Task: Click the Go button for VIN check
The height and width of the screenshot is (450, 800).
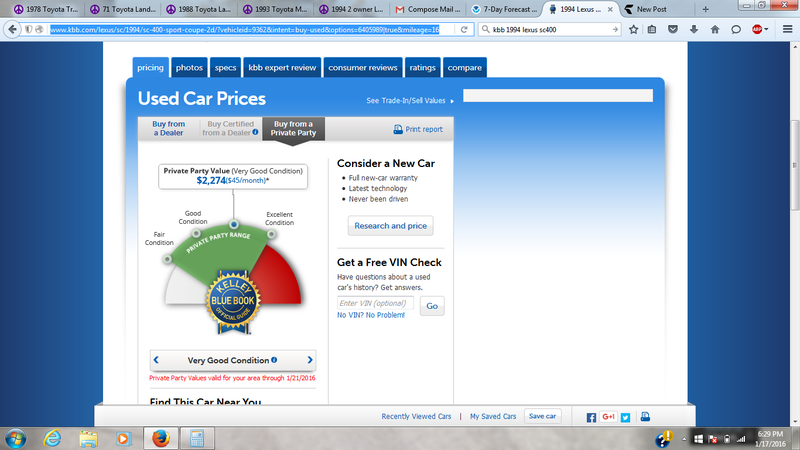Action: pyautogui.click(x=432, y=306)
